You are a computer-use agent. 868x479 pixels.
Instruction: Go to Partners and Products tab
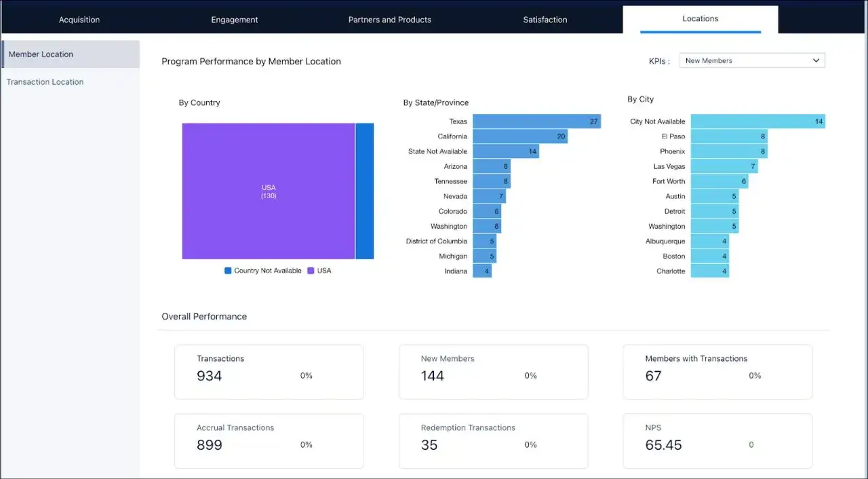[x=390, y=20]
